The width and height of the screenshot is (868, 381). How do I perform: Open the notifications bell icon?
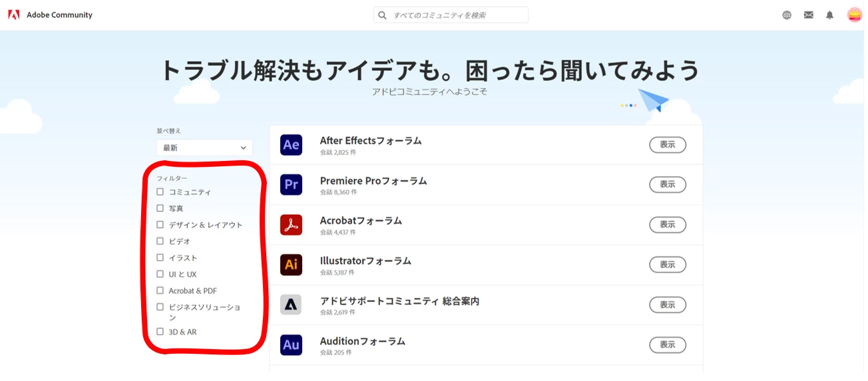829,15
